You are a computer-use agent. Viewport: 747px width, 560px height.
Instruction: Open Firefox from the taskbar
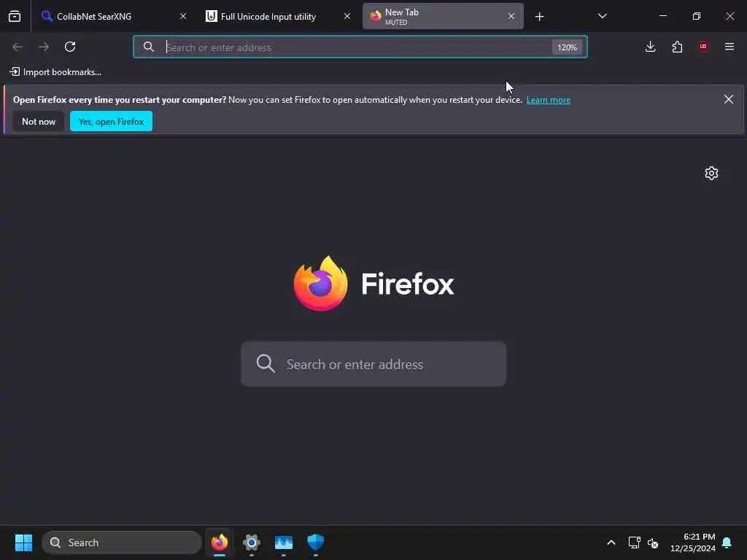tap(220, 542)
